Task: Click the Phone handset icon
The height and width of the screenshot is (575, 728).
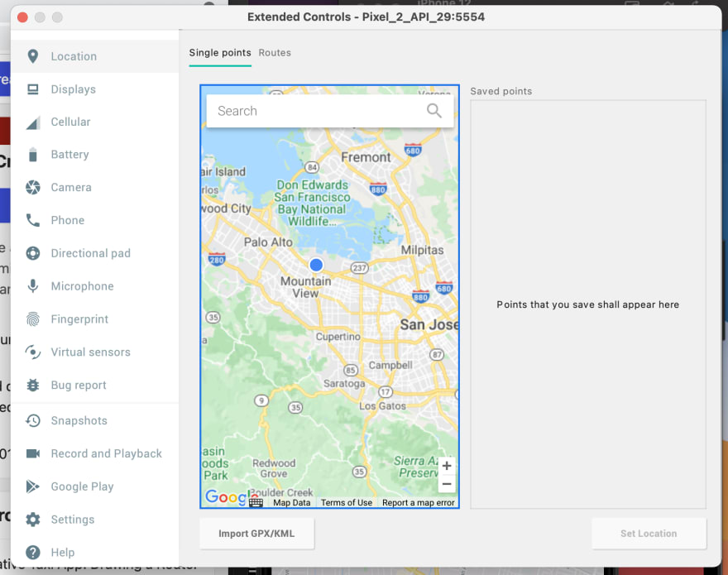Action: click(32, 220)
